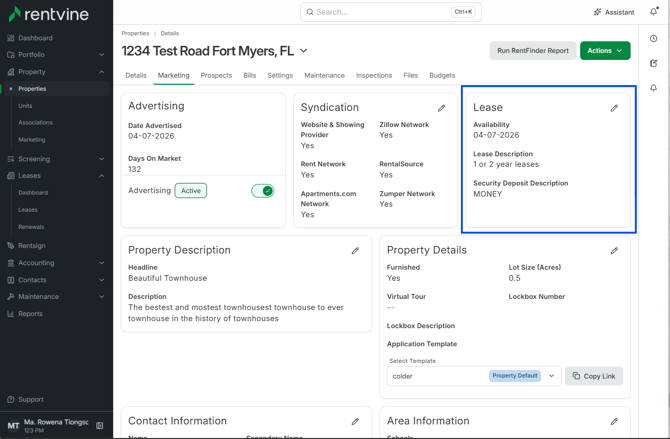Edit the Syndication card

[441, 108]
